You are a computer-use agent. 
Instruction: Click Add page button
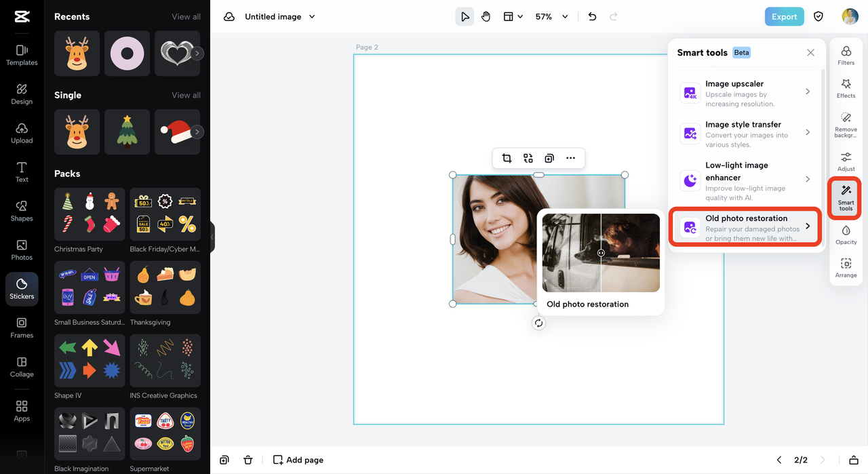(x=298, y=460)
